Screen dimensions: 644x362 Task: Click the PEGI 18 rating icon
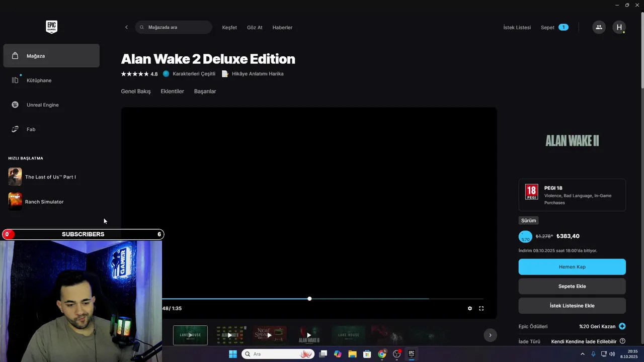531,192
